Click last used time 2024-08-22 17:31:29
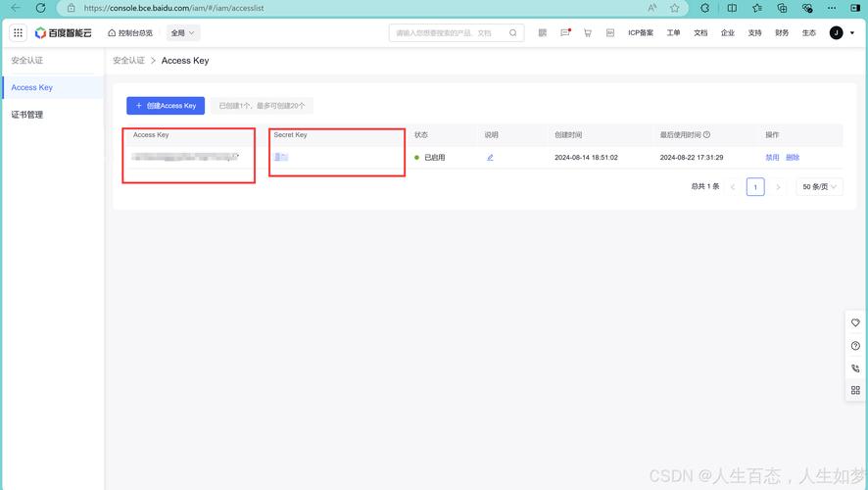Screen dimensions: 868x490 click(x=692, y=157)
